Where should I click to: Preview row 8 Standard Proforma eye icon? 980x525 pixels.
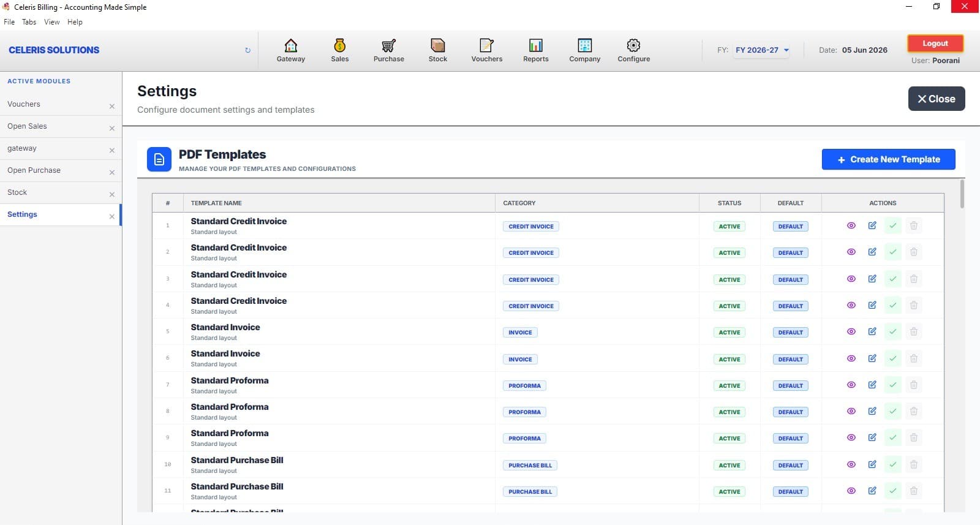pos(851,411)
